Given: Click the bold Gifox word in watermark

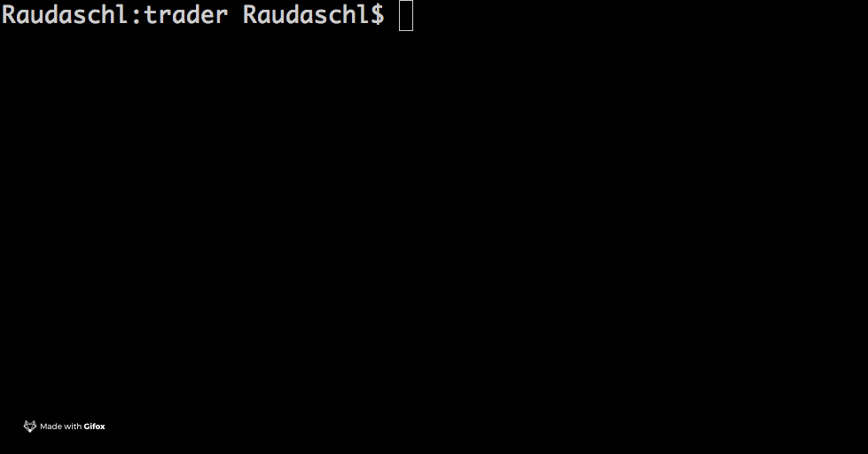Looking at the screenshot, I should click(x=94, y=427).
